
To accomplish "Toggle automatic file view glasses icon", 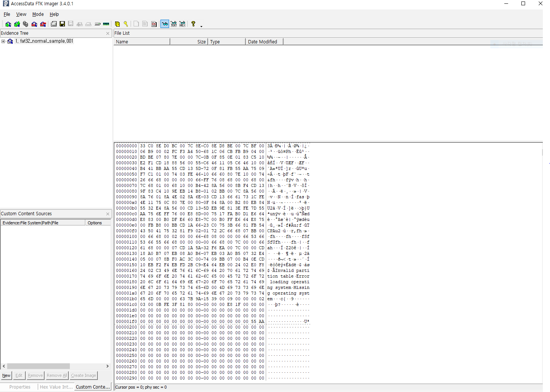I will [x=165, y=24].
